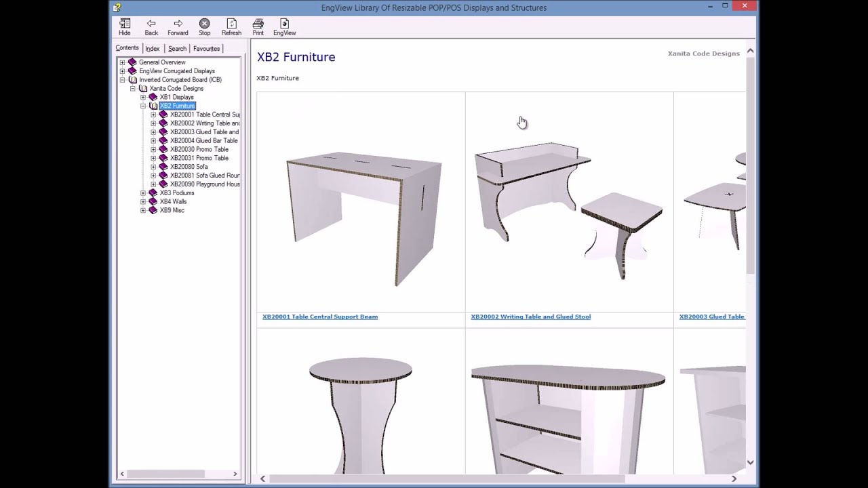Open the XB20001 Table Central Support Beam link
The image size is (868, 488).
tap(320, 317)
